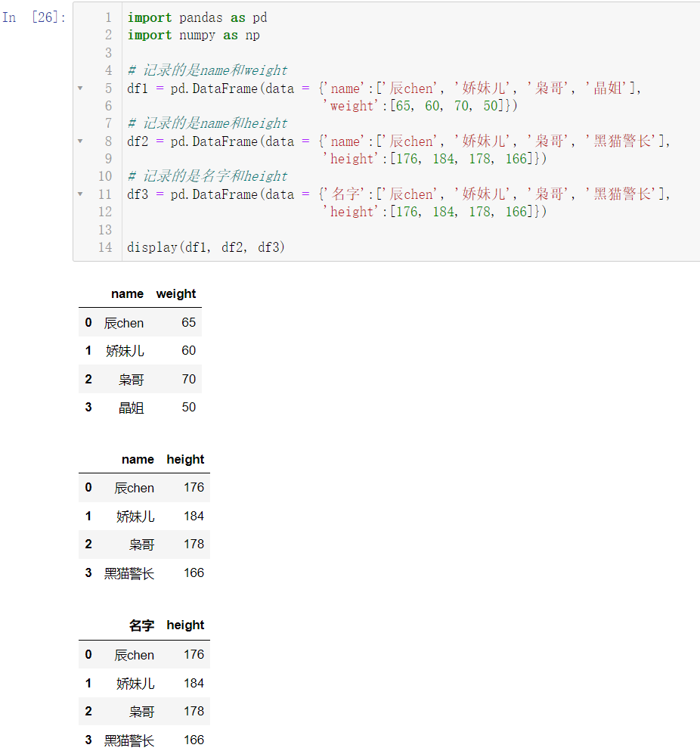Click '辰chen' in the weight table

(124, 323)
